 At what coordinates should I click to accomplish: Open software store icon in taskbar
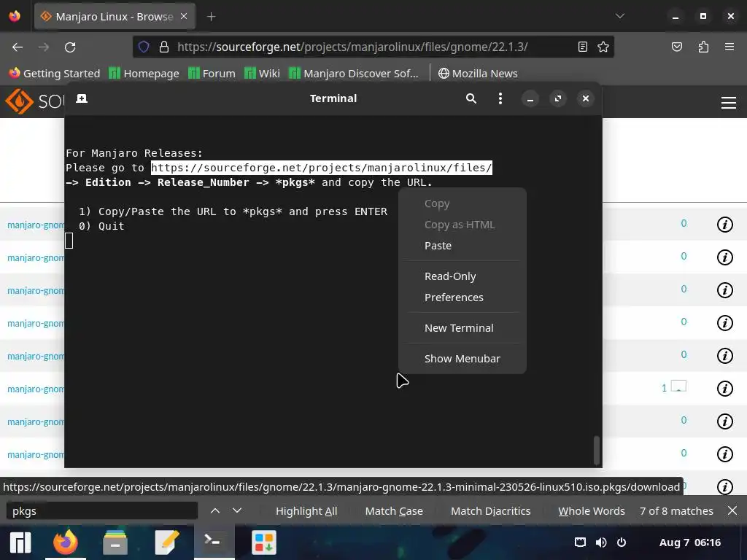(264, 542)
